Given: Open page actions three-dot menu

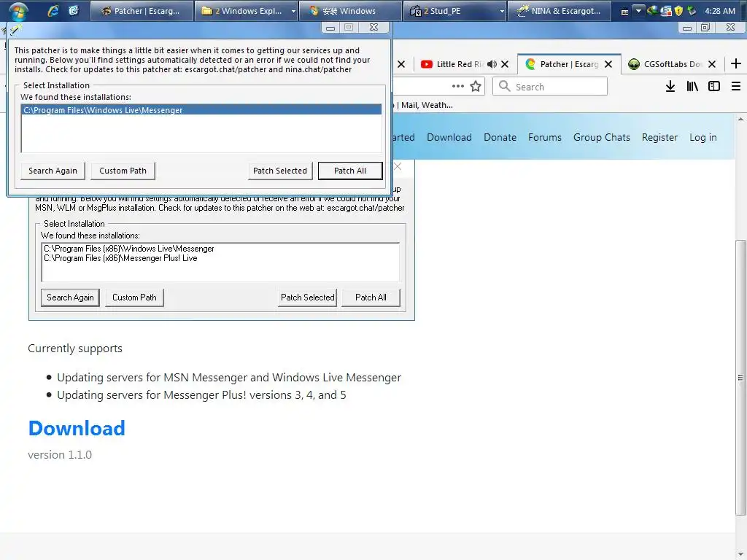Looking at the screenshot, I should (x=458, y=86).
